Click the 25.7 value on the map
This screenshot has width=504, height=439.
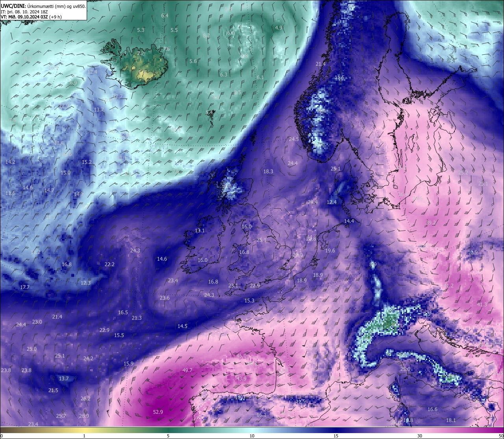pyautogui.click(x=61, y=416)
